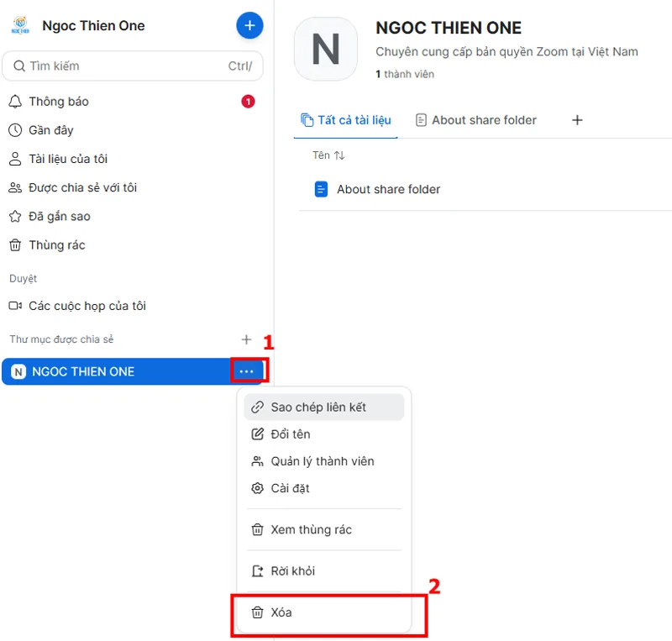Viewport: 672px width, 641px height.
Task: Open Tài liệu của tôi
Action: click(x=68, y=159)
